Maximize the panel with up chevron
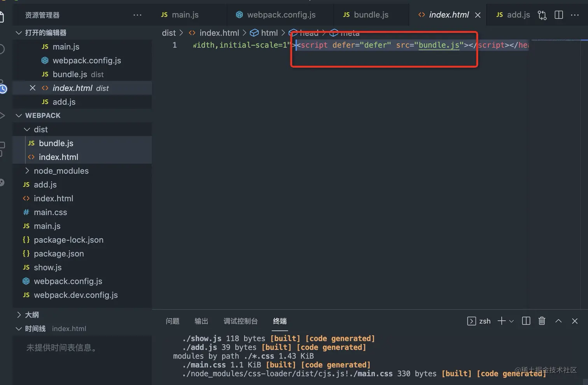 558,321
